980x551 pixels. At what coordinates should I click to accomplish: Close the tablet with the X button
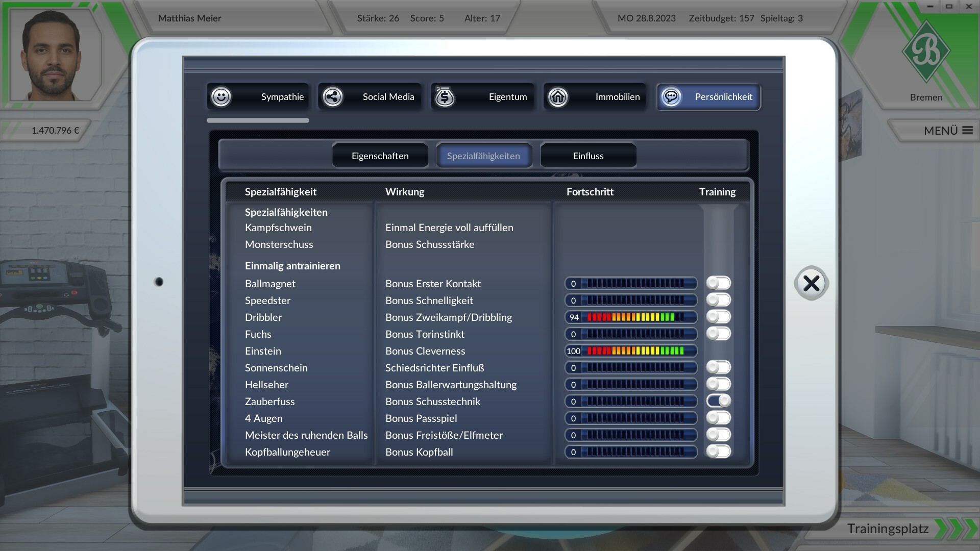811,283
